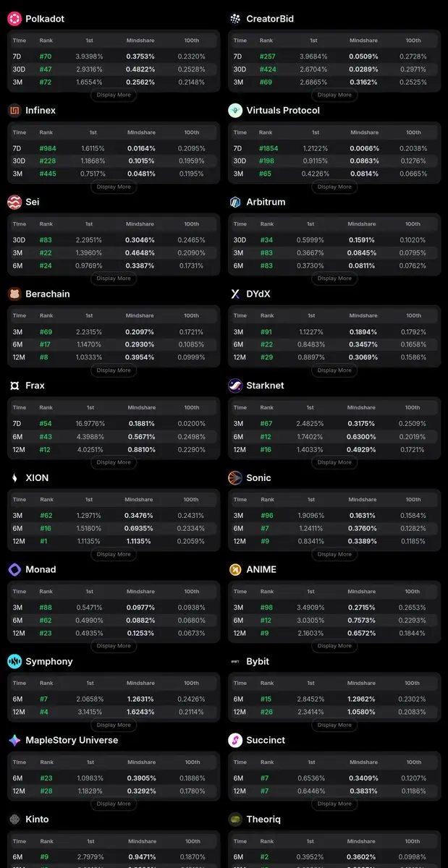
Task: Click the Virtuals Protocol logo icon
Action: pyautogui.click(x=235, y=111)
